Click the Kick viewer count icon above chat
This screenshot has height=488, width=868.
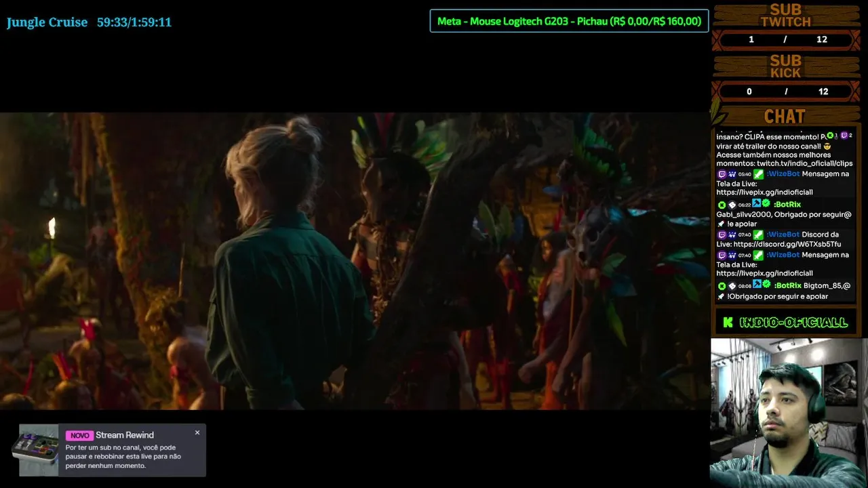click(830, 136)
